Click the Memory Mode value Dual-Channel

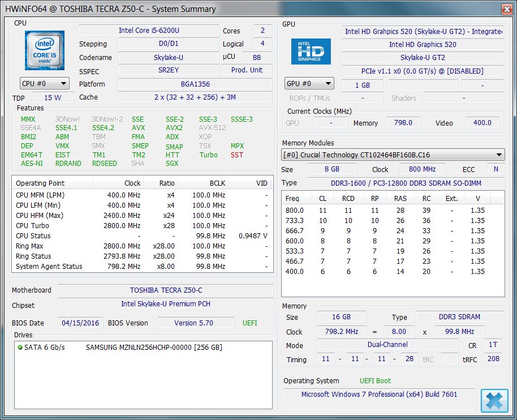coord(387,345)
